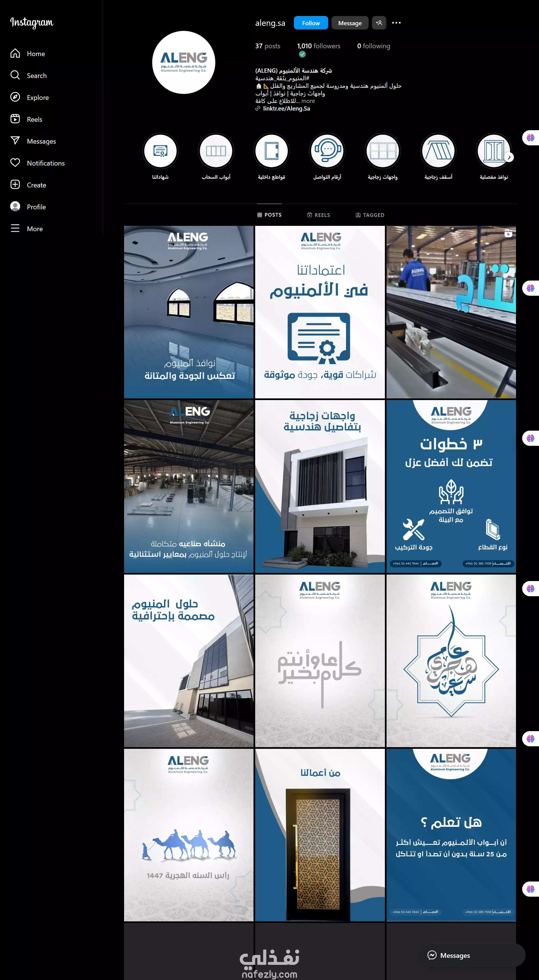Open Explore in the sidebar
Image resolution: width=539 pixels, height=980 pixels.
coord(30,97)
